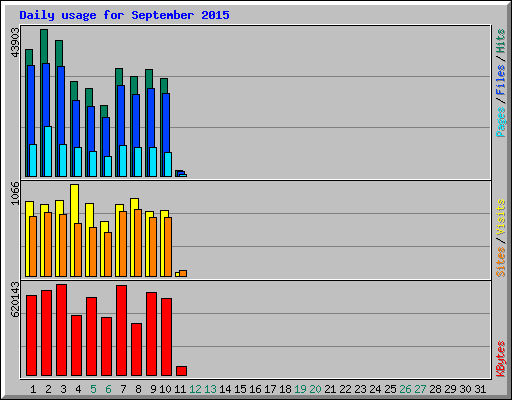Click day 11 on the x-axis

[180, 389]
